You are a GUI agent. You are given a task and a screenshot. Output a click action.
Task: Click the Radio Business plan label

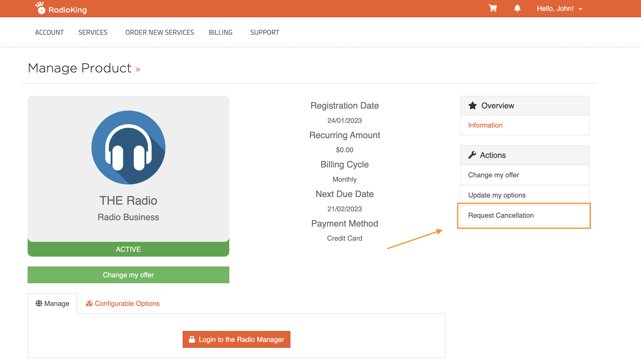click(x=128, y=217)
